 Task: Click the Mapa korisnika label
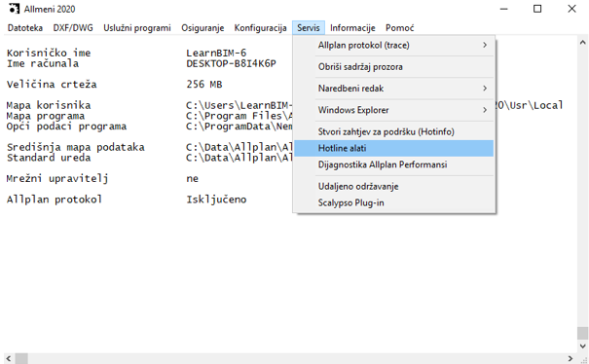(x=49, y=105)
